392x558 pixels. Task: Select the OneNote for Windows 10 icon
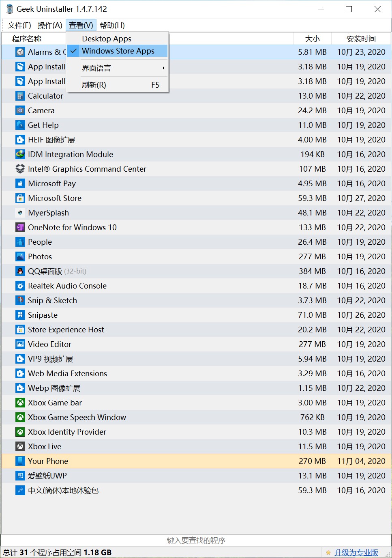coord(20,227)
